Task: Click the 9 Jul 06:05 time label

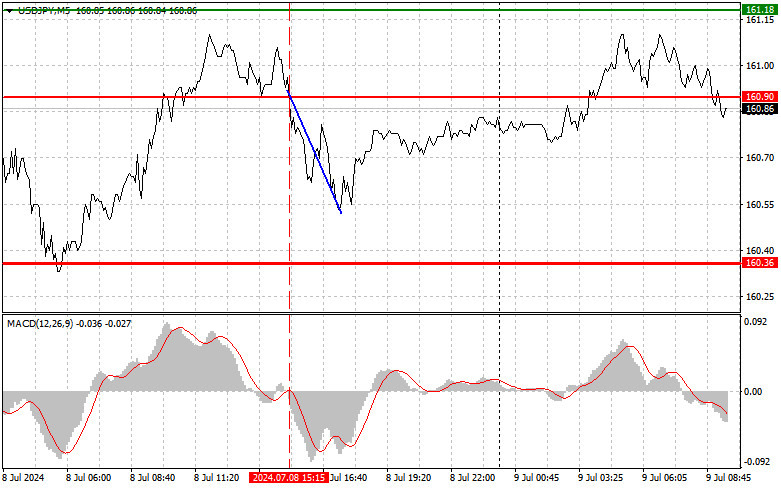Action: (x=664, y=478)
